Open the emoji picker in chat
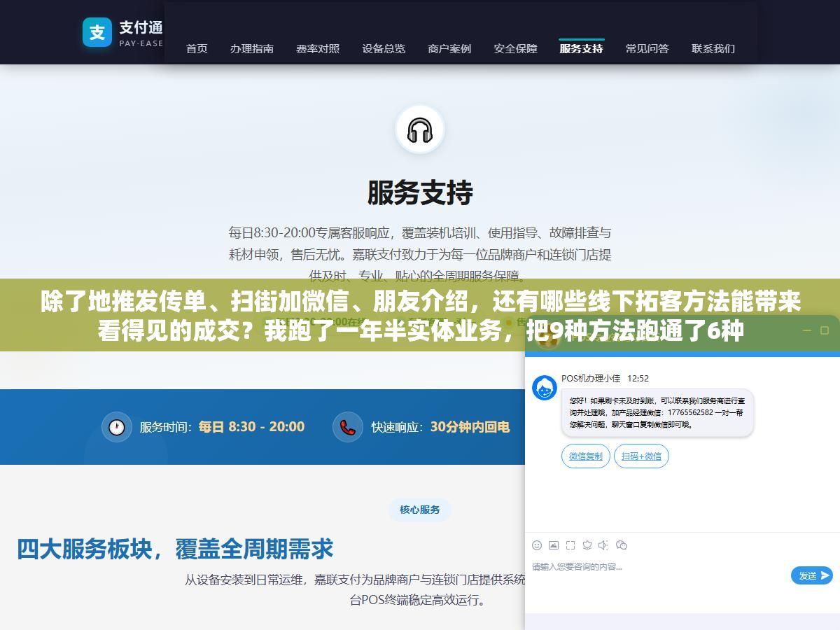Screen dimensions: 840x630 click(x=537, y=545)
